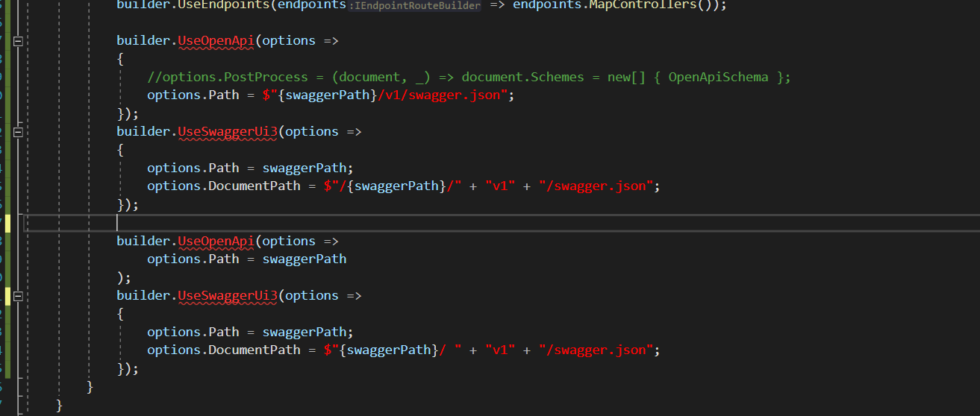This screenshot has width=980, height=416.
Task: Click the lambda parameter 'endpoints' before the type hint
Action: click(311, 4)
